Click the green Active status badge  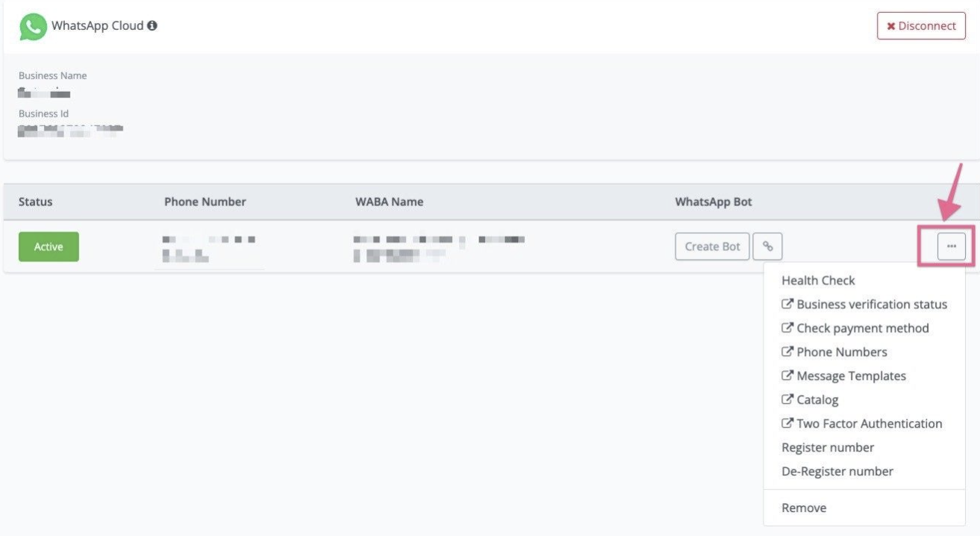[x=49, y=246]
